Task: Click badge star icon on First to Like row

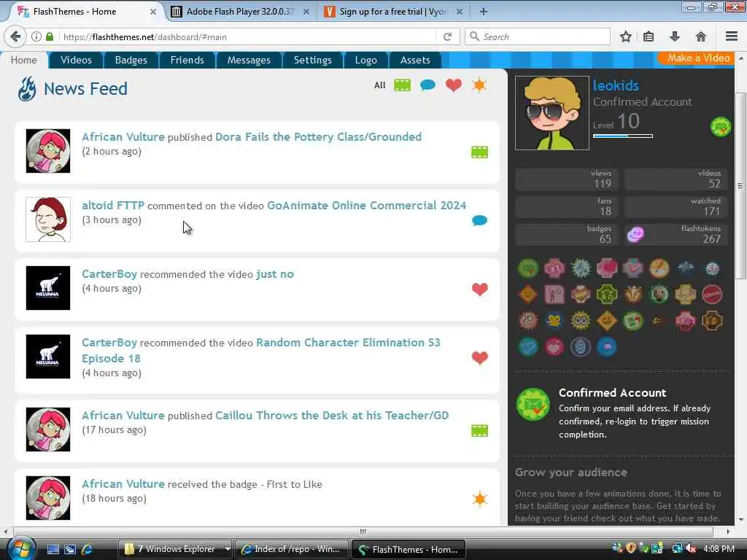Action: click(480, 499)
